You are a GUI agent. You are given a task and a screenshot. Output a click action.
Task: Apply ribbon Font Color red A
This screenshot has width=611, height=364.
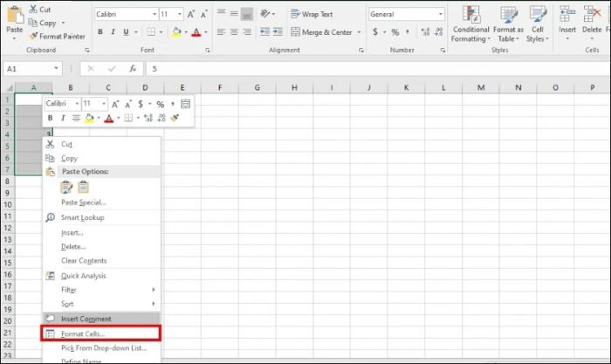pyautogui.click(x=196, y=32)
